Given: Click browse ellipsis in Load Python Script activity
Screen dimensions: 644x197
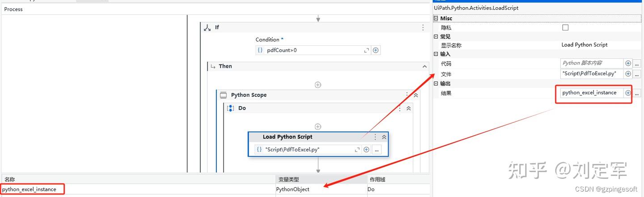Looking at the screenshot, I should click(377, 150).
